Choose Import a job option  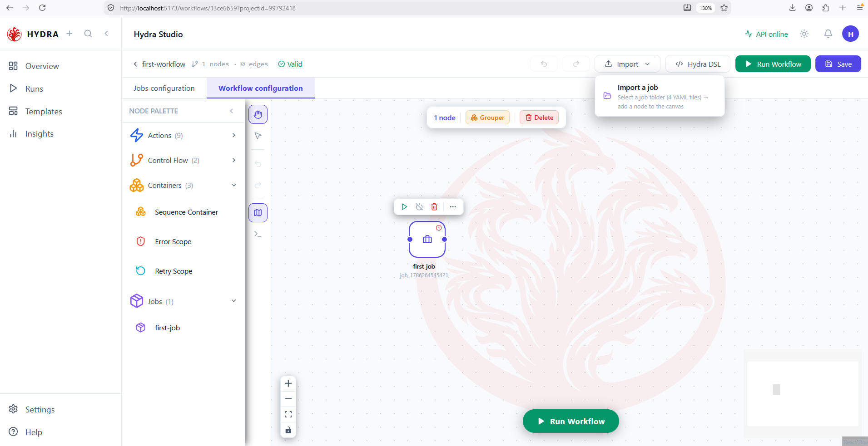[660, 96]
